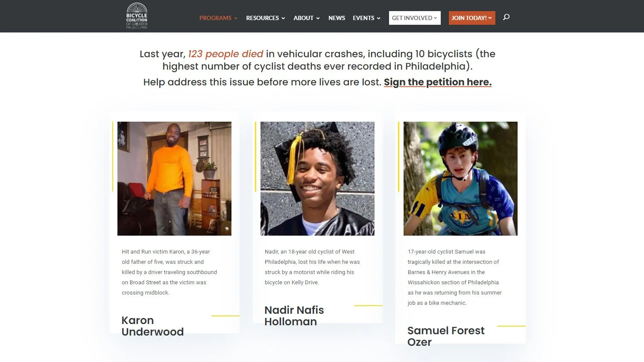Select the Samuel Forest Ozer heading
Viewport: 644px width, 362px height.
[446, 336]
